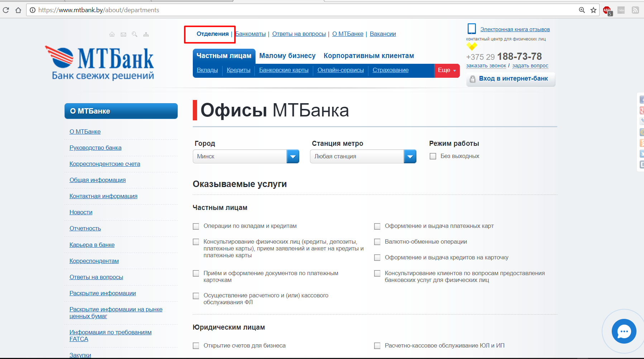
Task: Enable the "Без выходных" checkbox
Action: 433,156
